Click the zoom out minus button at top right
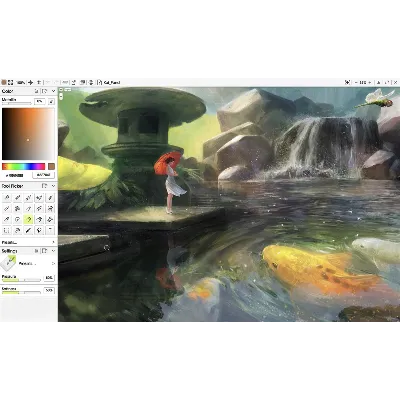The image size is (400, 400). click(x=356, y=82)
